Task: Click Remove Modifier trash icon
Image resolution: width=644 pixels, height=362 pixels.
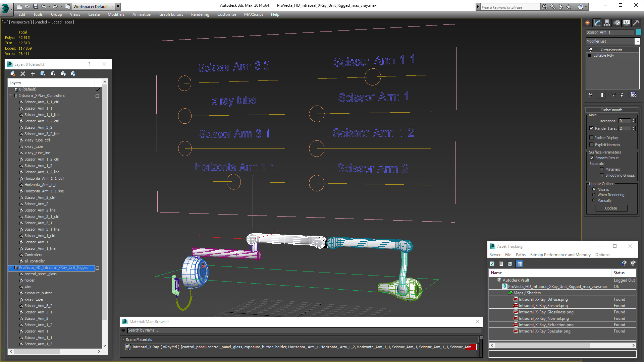Action: point(622,95)
